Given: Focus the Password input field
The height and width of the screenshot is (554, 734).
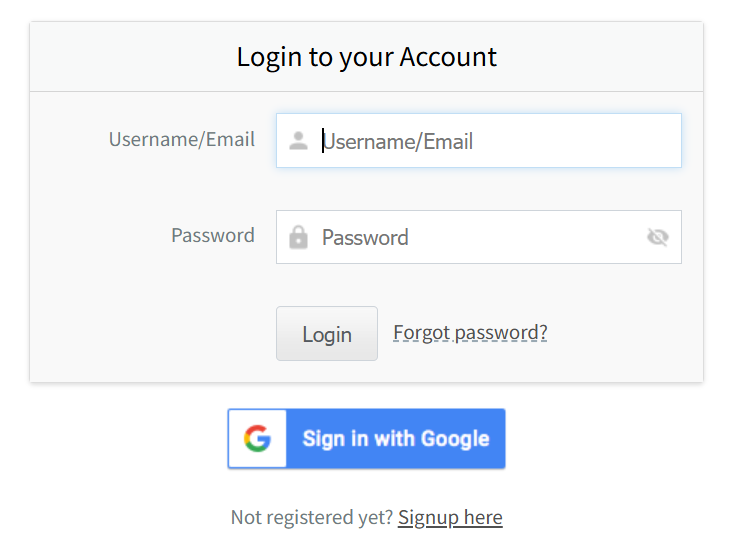Looking at the screenshot, I should pyautogui.click(x=479, y=237).
